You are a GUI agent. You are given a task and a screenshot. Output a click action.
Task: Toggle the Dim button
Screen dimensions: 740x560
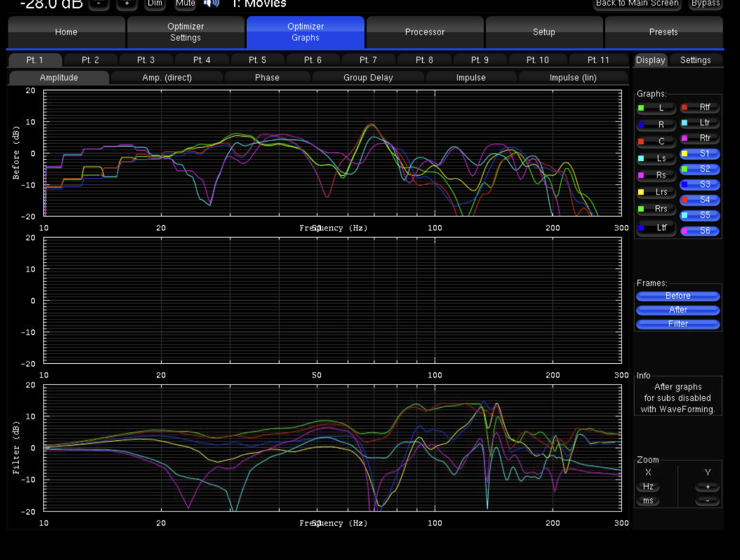tap(155, 4)
